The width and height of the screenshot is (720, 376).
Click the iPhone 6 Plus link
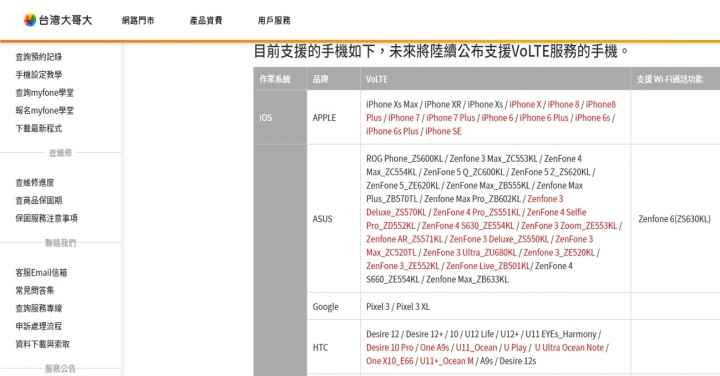pyautogui.click(x=544, y=118)
